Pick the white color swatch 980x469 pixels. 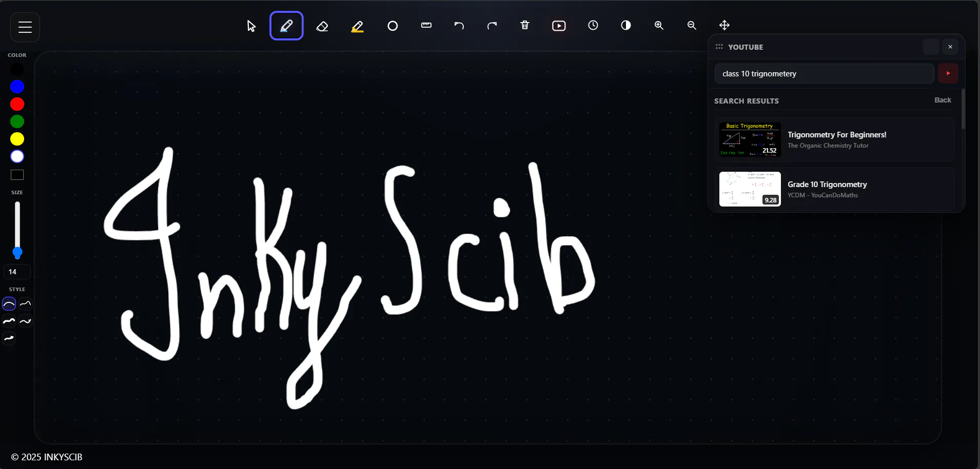(17, 156)
